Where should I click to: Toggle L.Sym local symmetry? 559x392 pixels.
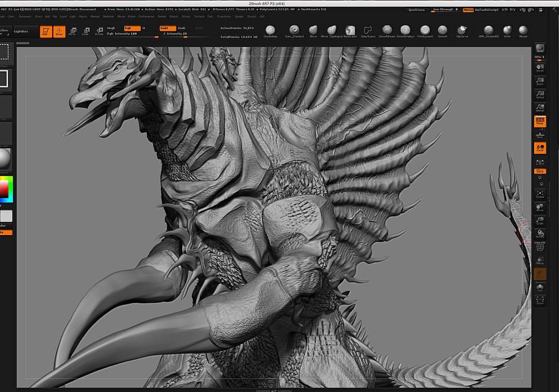[540, 162]
